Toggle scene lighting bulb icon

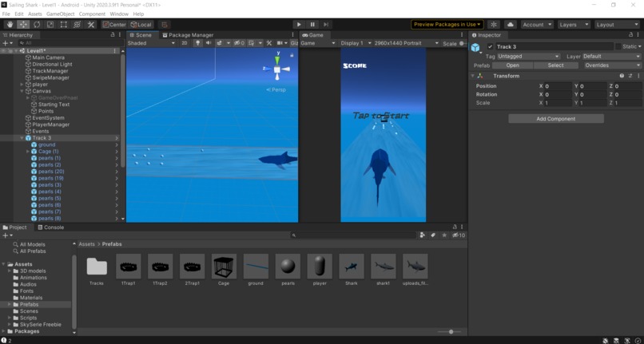click(x=197, y=43)
